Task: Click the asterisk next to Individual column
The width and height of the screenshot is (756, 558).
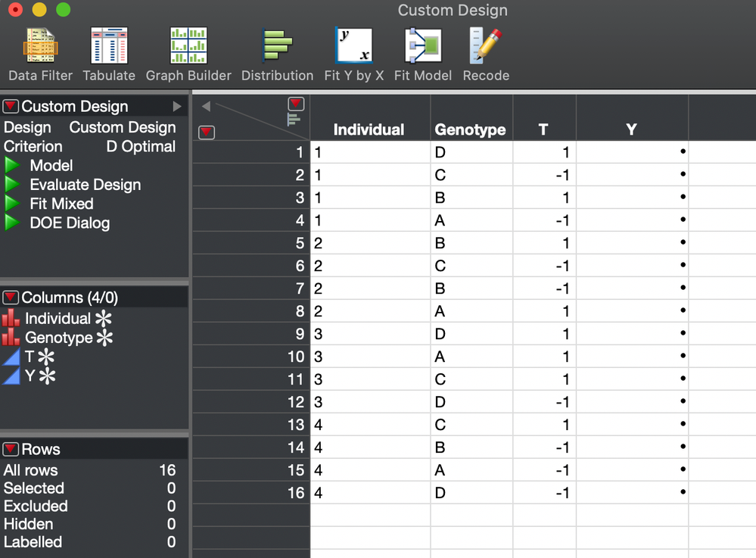Action: point(103,318)
